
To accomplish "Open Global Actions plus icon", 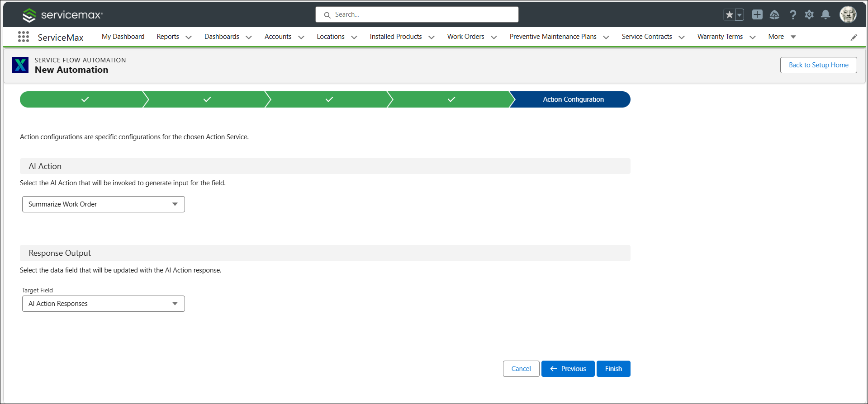I will (757, 14).
